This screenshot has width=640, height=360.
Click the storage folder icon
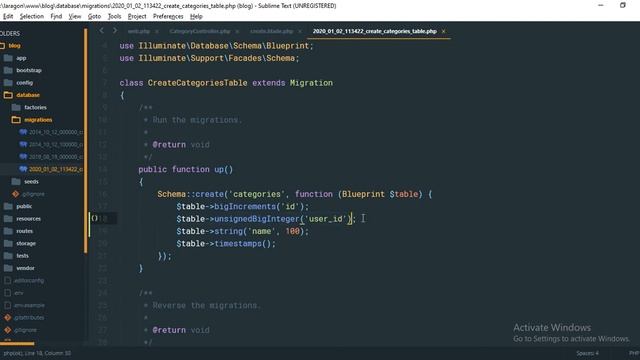[x=8, y=243]
